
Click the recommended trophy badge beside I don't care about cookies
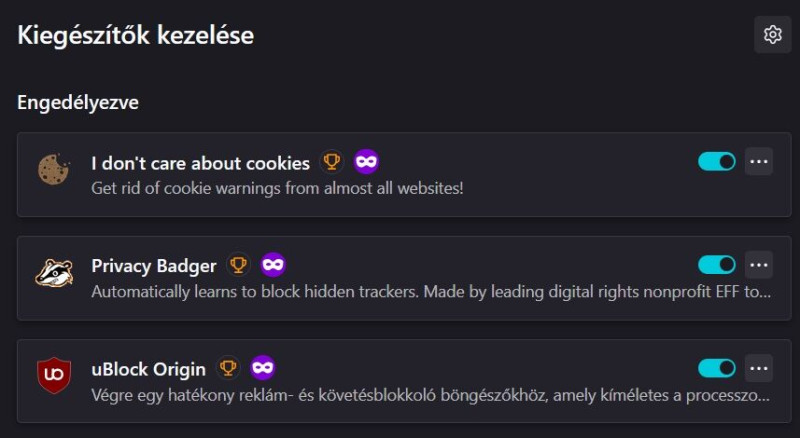331,162
